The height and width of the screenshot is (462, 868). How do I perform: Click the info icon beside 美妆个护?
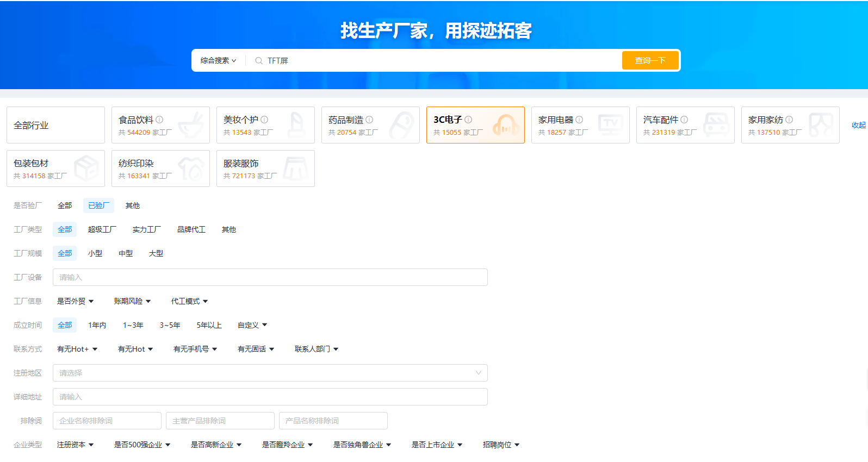click(x=264, y=120)
